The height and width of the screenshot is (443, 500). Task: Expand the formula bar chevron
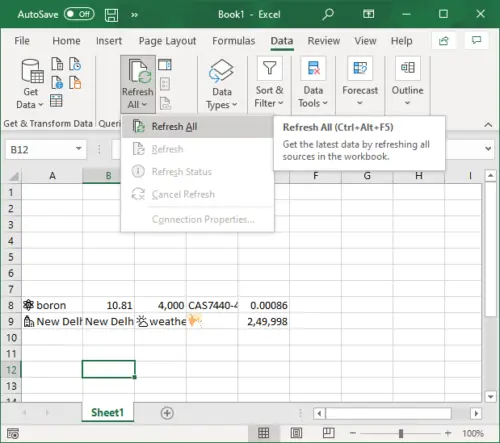[x=488, y=149]
